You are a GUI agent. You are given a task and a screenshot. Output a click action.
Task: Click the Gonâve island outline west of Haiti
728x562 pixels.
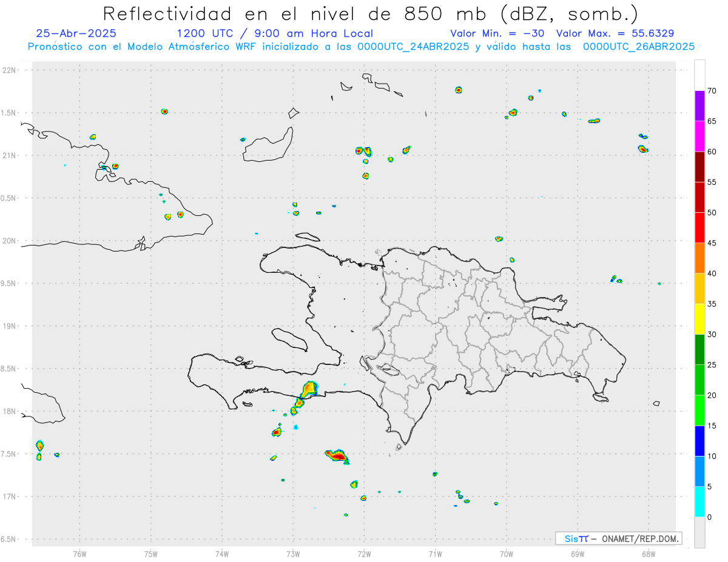pyautogui.click(x=289, y=340)
